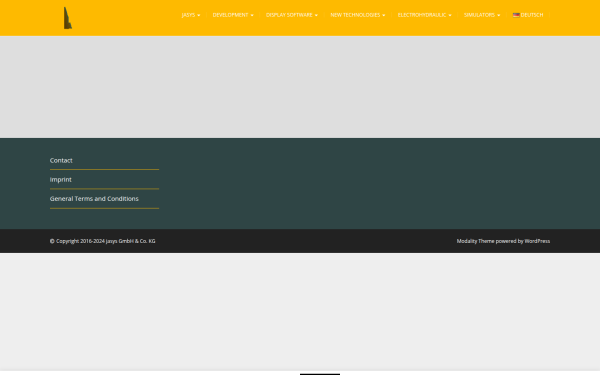Viewport: 600px width, 375px height.
Task: Open the Imprint footer link
Action: coord(60,179)
